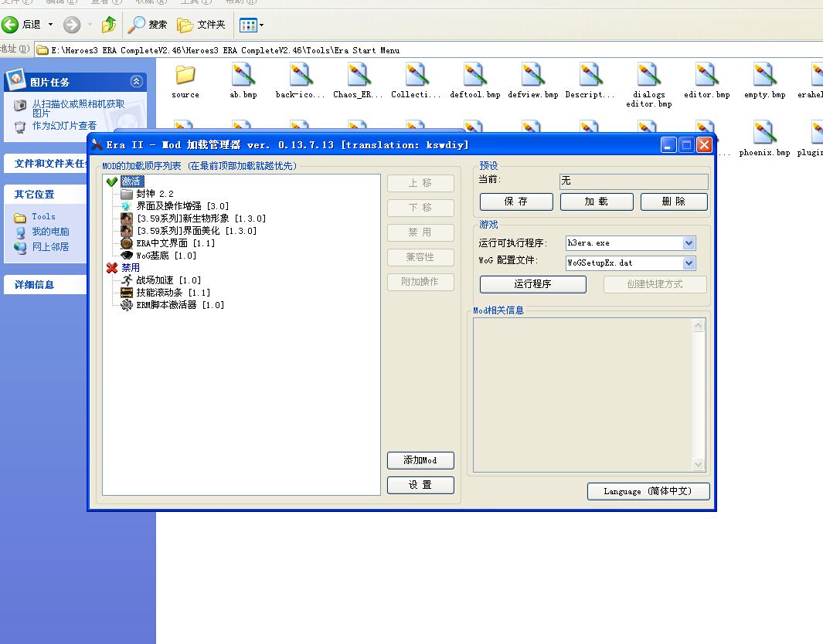The height and width of the screenshot is (644, 823).
Task: Select [3.59系列]界面美化 mod entry
Action: [196, 231]
